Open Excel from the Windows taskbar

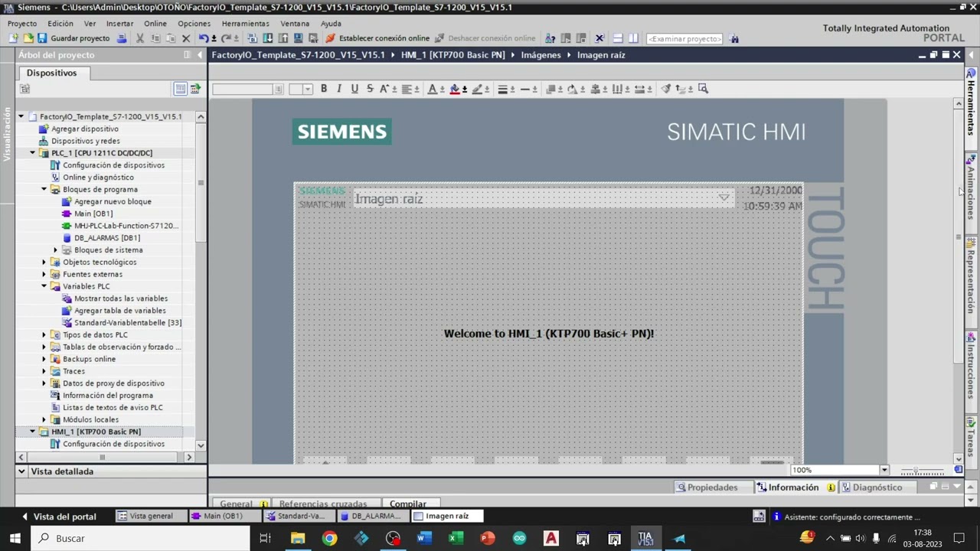coord(456,539)
